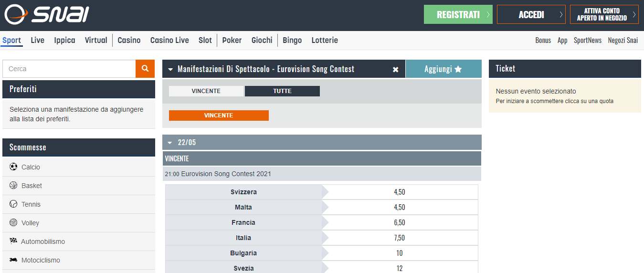This screenshot has height=273, width=644.
Task: Select Svezia odds 12
Action: pos(400,268)
